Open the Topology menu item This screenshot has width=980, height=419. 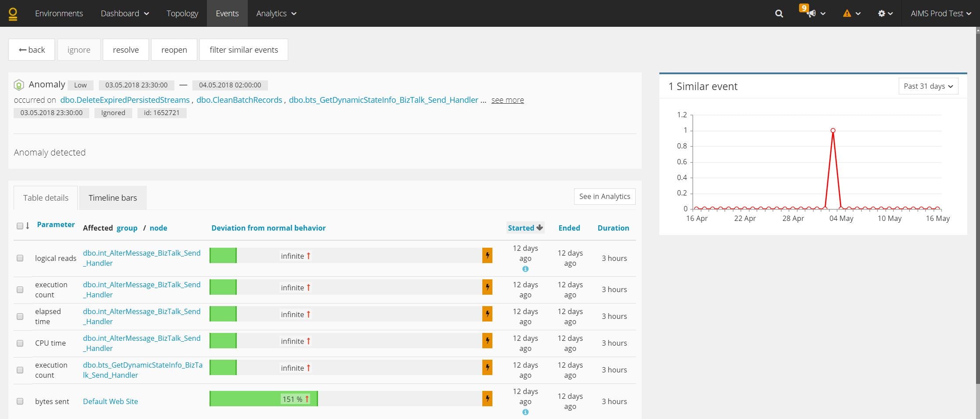(x=182, y=13)
